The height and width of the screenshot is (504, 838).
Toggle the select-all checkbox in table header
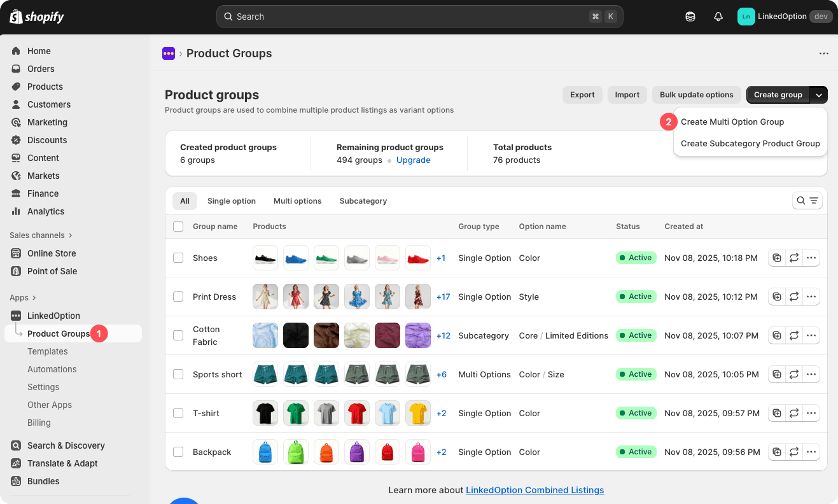click(x=178, y=227)
